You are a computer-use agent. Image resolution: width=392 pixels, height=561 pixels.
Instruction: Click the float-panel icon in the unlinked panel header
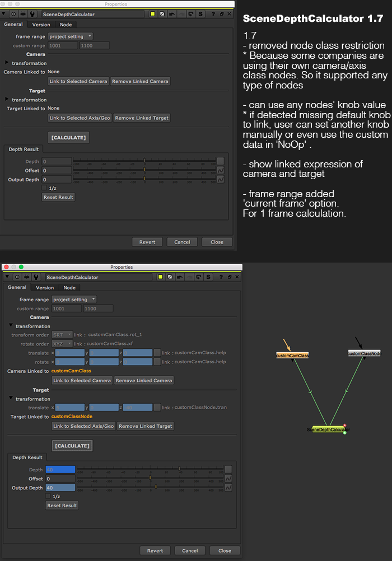(222, 14)
